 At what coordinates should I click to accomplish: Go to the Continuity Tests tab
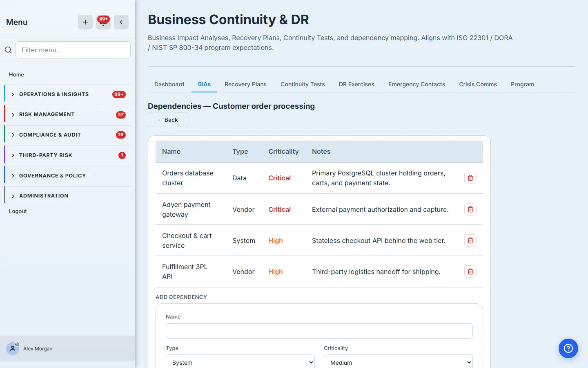point(303,84)
